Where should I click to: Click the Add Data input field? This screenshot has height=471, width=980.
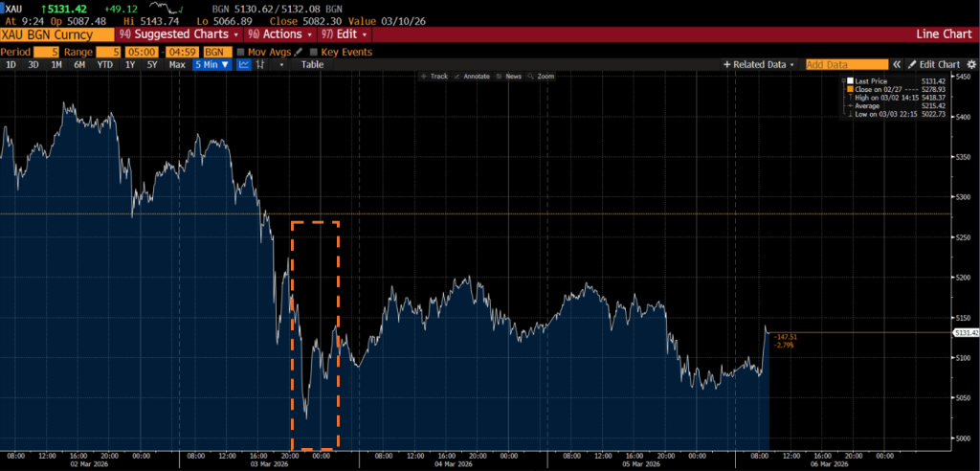pos(839,64)
